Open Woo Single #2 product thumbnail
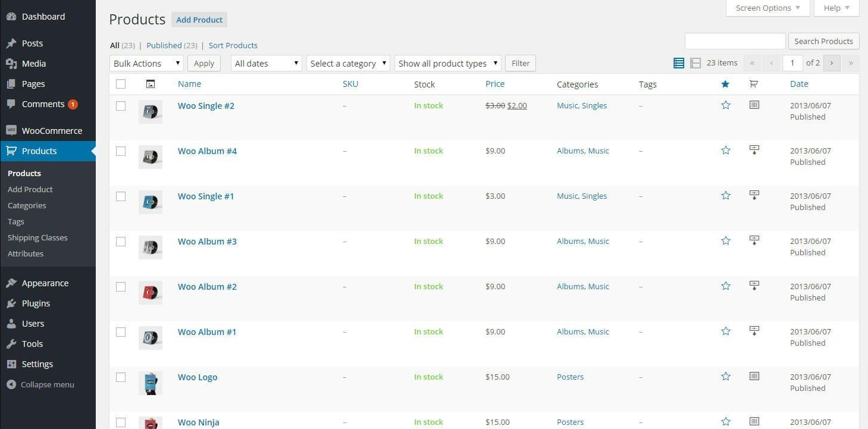The width and height of the screenshot is (868, 429). 150,112
